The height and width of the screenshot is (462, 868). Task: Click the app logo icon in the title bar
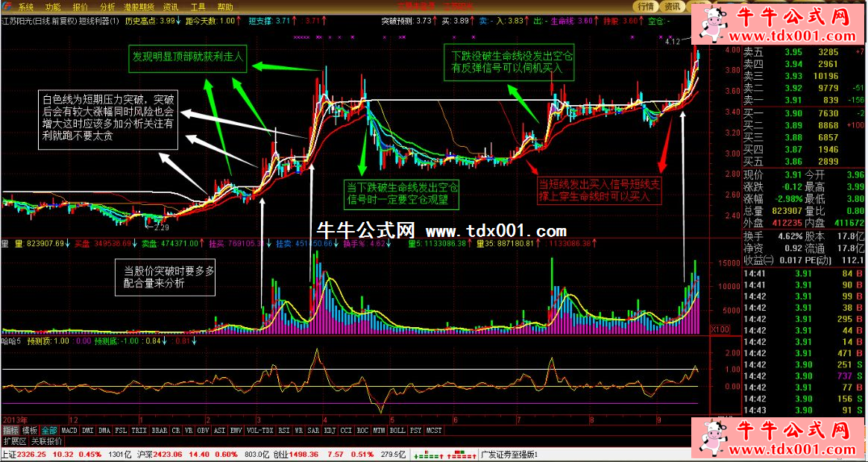7,6
